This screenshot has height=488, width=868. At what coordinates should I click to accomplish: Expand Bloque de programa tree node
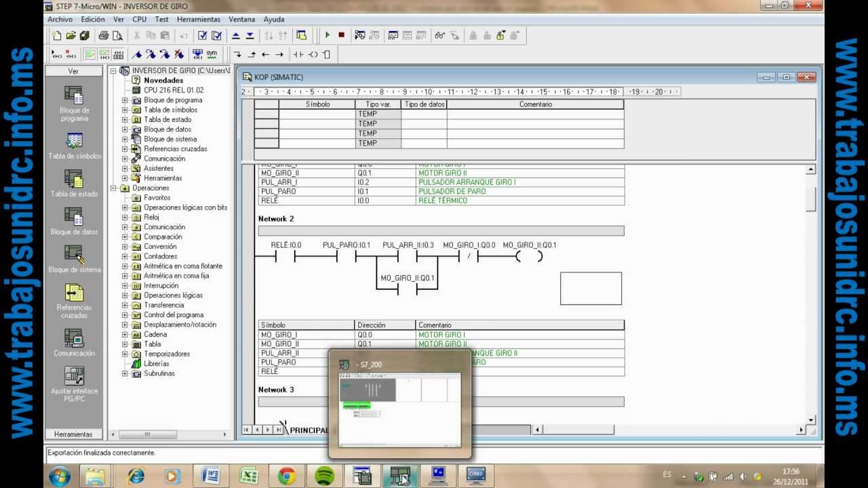pos(125,100)
